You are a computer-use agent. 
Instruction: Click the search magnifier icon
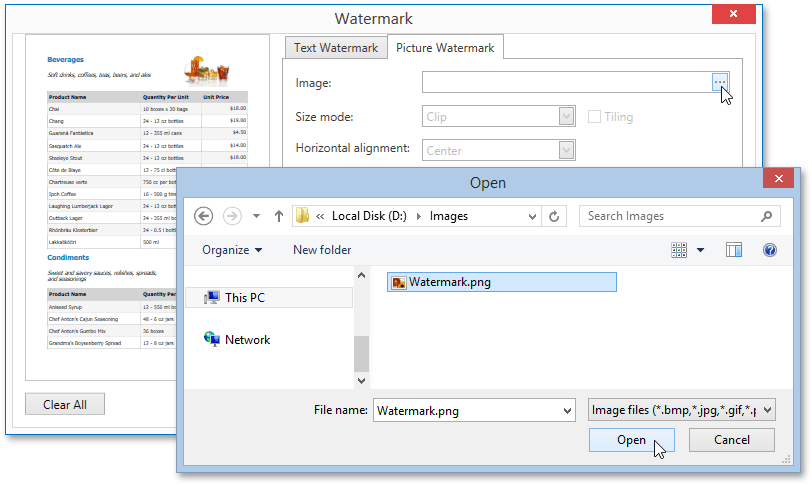(x=766, y=216)
